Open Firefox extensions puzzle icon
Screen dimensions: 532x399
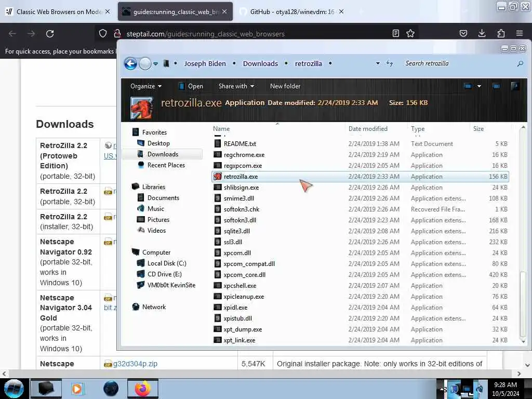coord(501,33)
